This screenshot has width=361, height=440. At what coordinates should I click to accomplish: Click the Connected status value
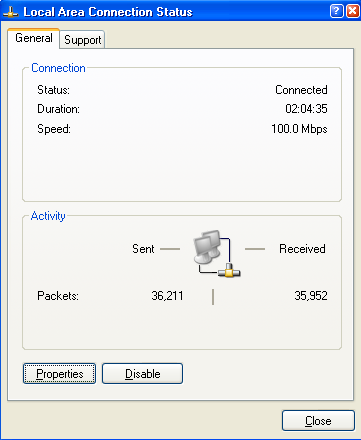[x=301, y=90]
